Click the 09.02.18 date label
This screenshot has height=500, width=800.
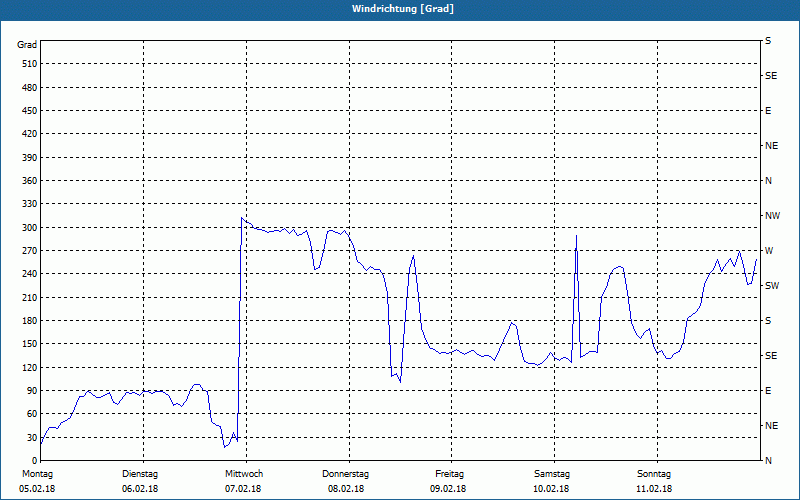(x=448, y=489)
